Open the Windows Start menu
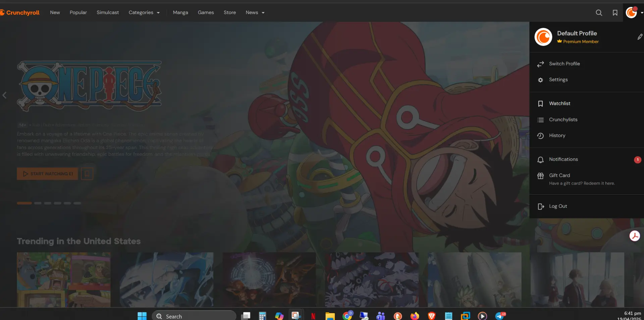The width and height of the screenshot is (644, 320). pos(142,316)
